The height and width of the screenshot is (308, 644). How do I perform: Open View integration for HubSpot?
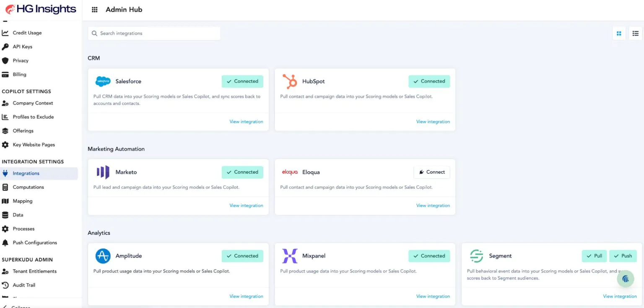pos(433,122)
